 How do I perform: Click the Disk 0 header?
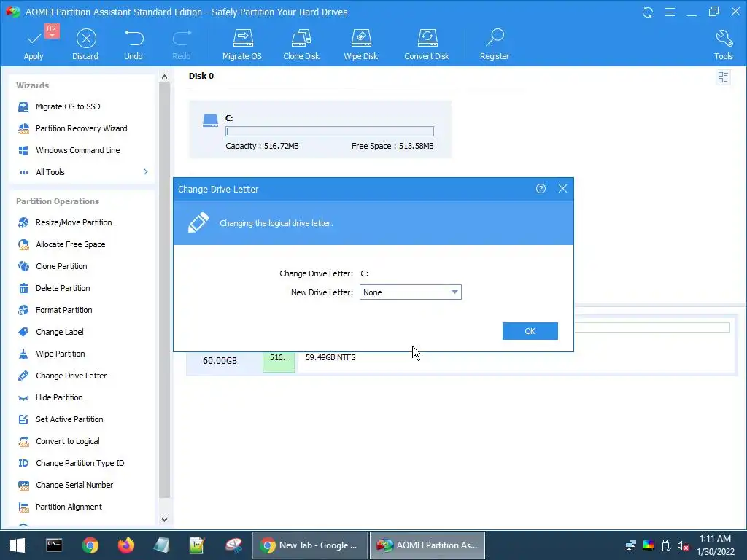point(201,76)
